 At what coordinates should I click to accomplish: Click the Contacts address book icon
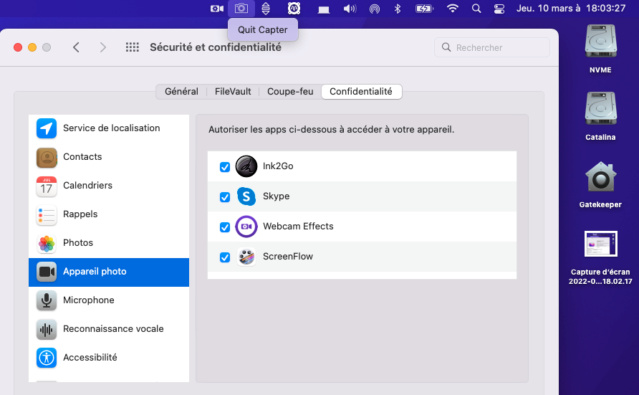tap(46, 157)
